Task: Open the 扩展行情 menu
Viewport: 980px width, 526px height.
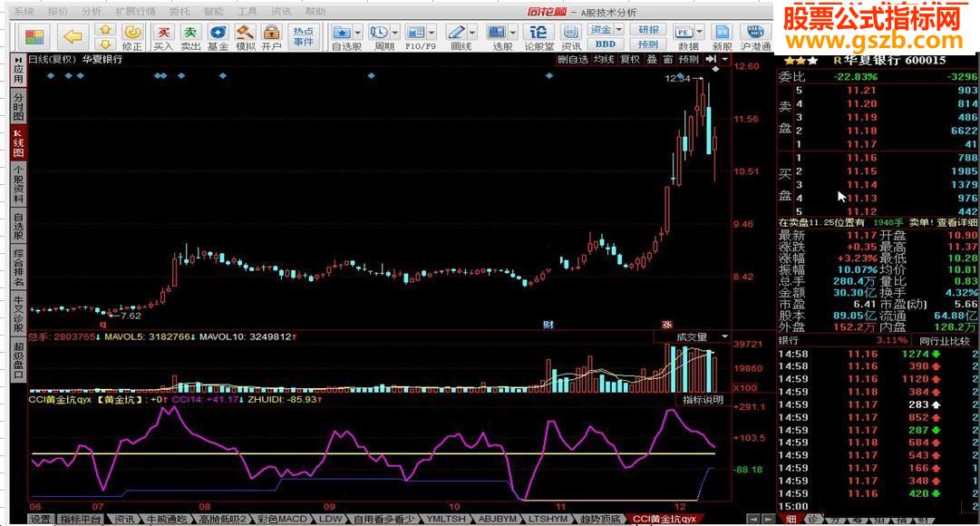Action: tap(135, 11)
